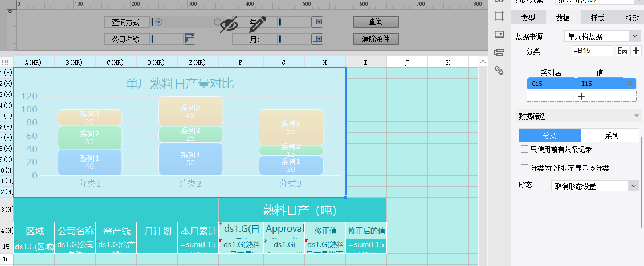Click the crossed-out eye hide icon
Image resolution: width=644 pixels, height=266 pixels.
(229, 24)
